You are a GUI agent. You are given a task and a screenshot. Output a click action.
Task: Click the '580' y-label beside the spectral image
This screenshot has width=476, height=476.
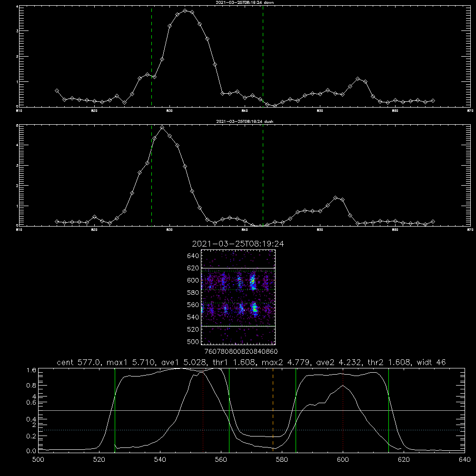point(193,293)
